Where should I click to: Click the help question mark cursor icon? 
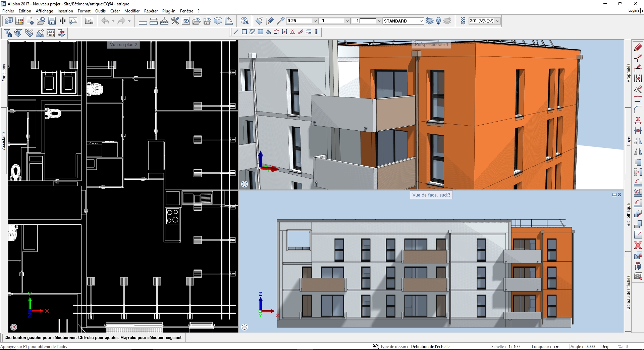245,21
